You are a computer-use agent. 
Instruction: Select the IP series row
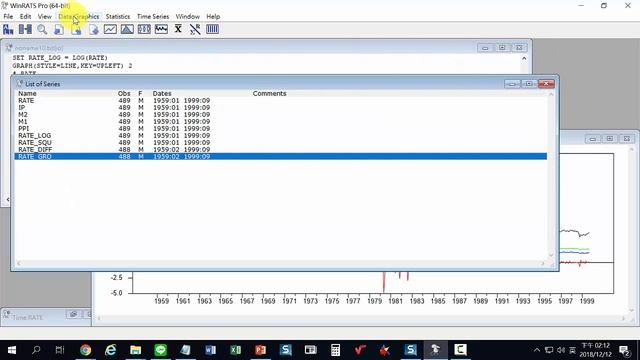[x=280, y=108]
